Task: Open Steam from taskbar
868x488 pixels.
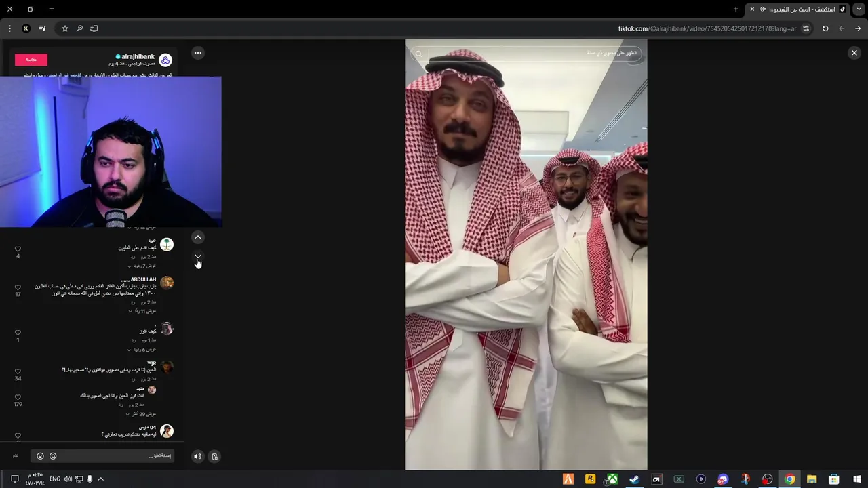Action: point(634,479)
